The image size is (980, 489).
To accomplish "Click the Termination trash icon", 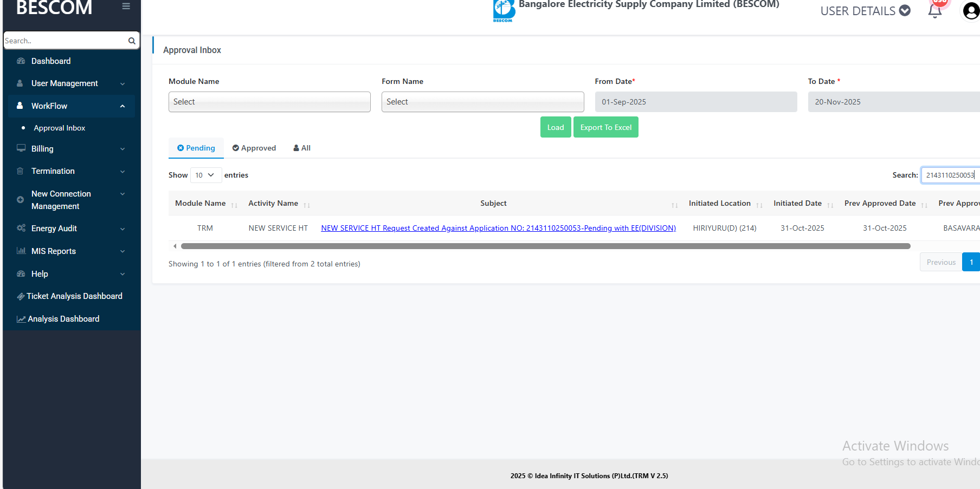I will (x=20, y=171).
